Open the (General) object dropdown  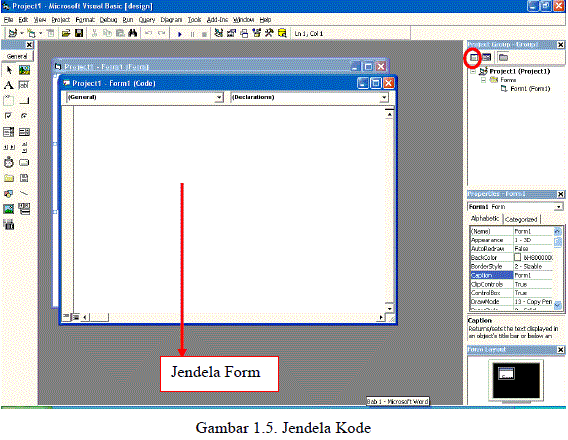click(219, 97)
